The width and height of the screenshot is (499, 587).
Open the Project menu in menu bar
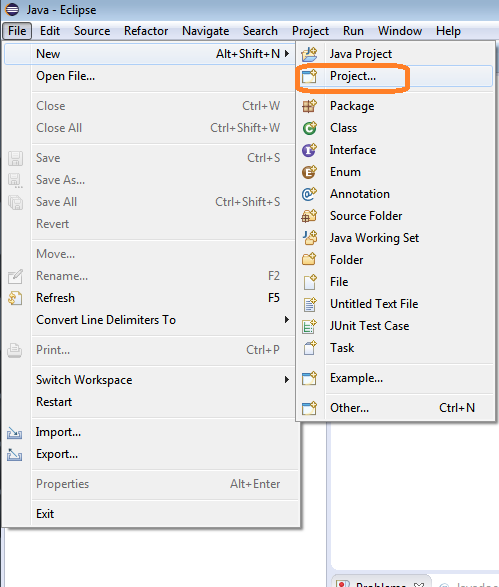tap(310, 31)
